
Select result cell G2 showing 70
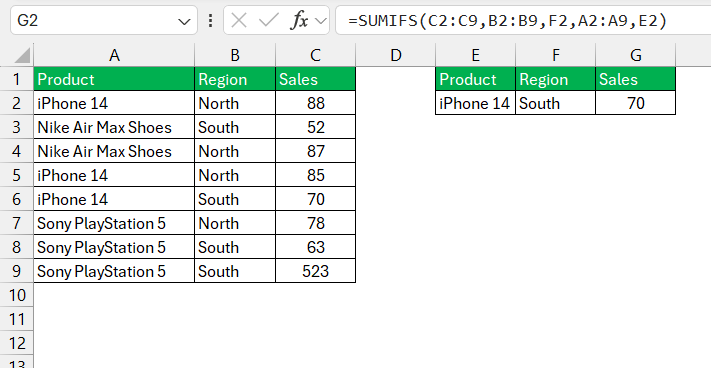(636, 103)
